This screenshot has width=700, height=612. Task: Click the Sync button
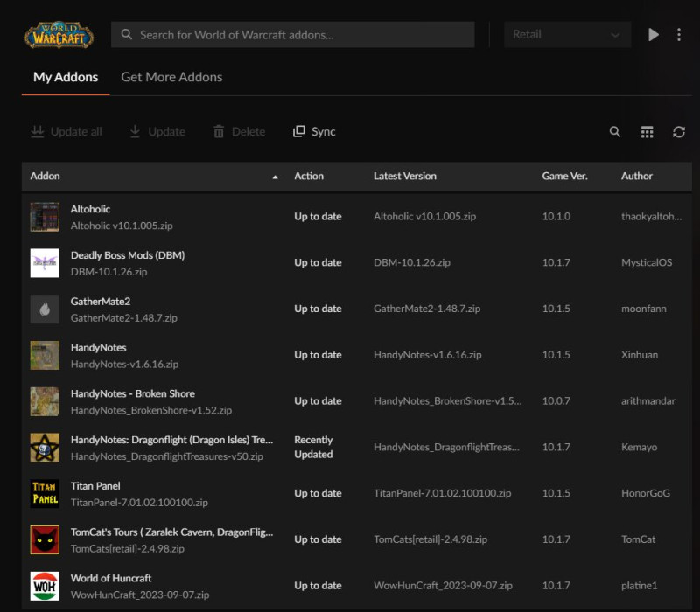coord(314,132)
